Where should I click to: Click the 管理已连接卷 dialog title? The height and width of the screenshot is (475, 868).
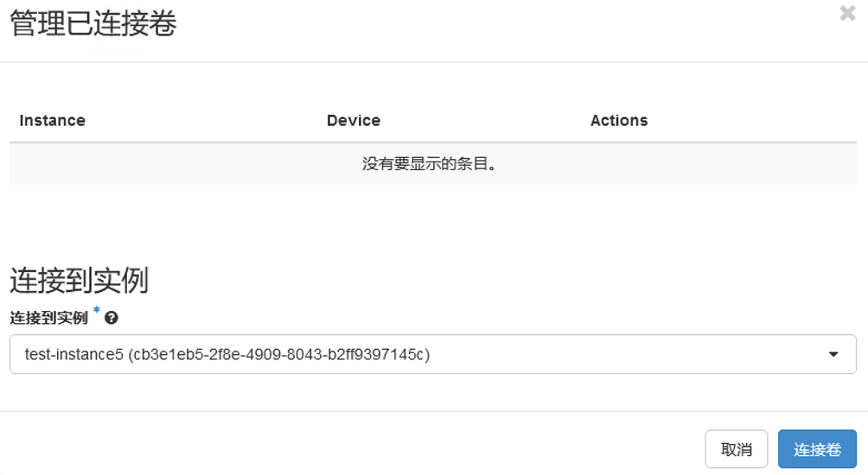pos(93,23)
